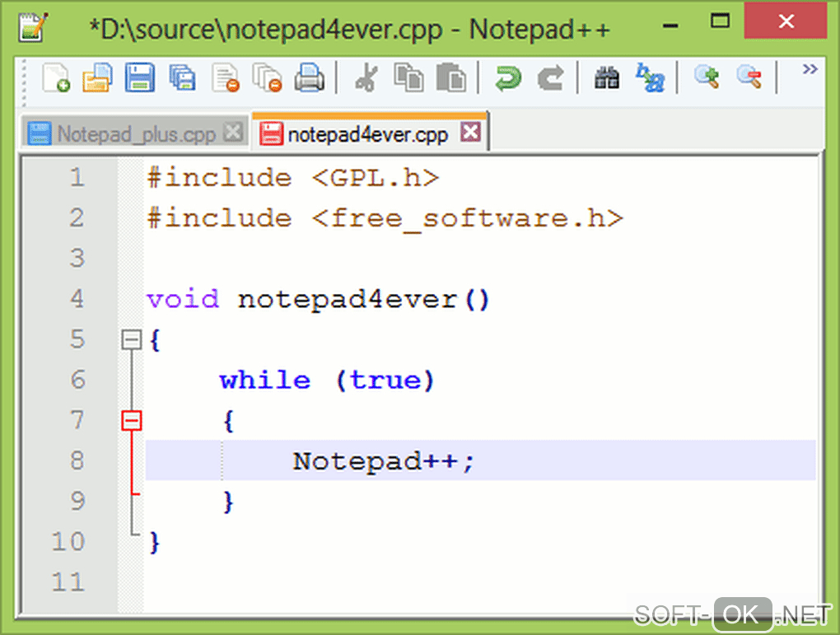Close current document toolbar icon

click(225, 78)
